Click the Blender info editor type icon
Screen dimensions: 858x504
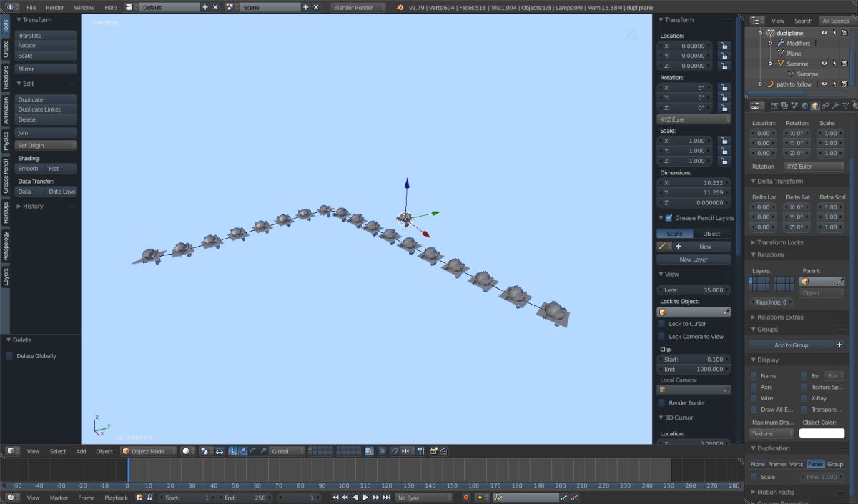pyautogui.click(x=12, y=7)
